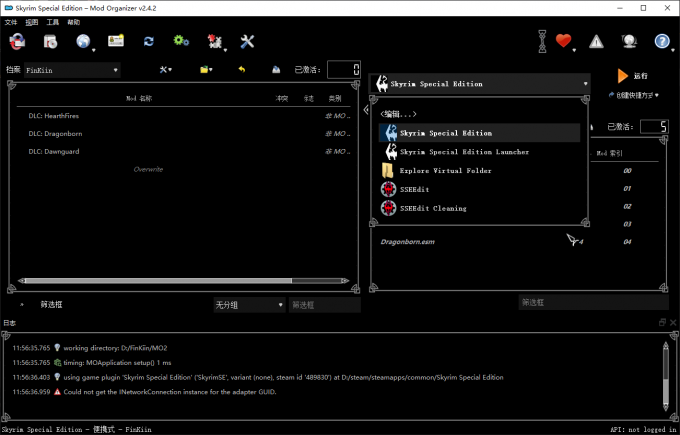Image resolution: width=680 pixels, height=435 pixels.
Task: Select the DLC: Dragonborn row
Action: point(183,134)
